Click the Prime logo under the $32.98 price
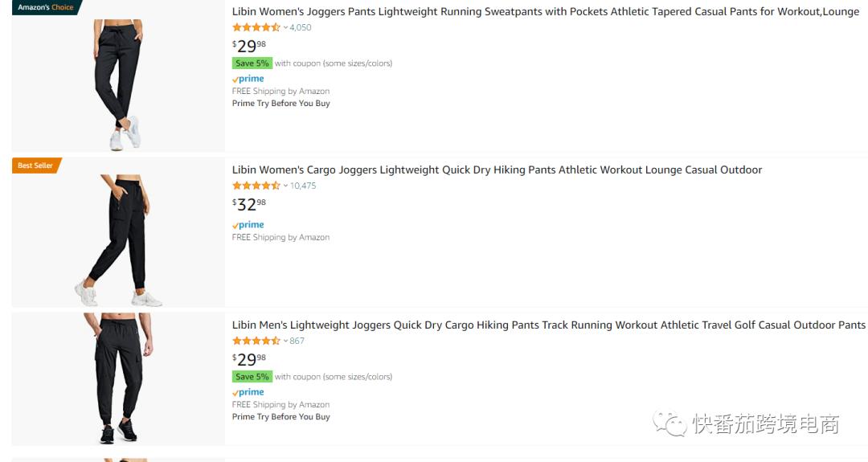 248,225
